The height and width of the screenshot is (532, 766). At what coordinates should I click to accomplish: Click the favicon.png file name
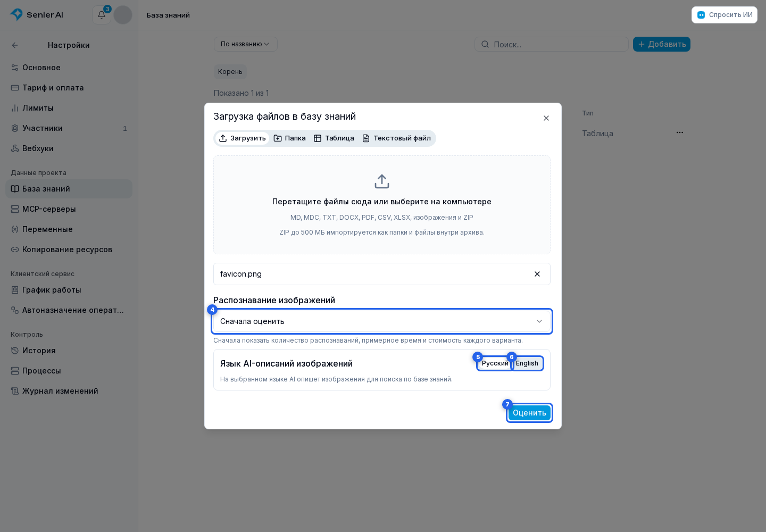click(241, 274)
